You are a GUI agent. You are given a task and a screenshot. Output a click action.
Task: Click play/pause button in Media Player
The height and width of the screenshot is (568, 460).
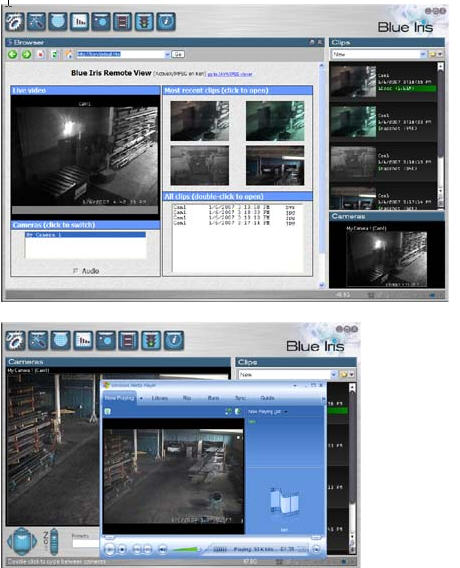109,550
